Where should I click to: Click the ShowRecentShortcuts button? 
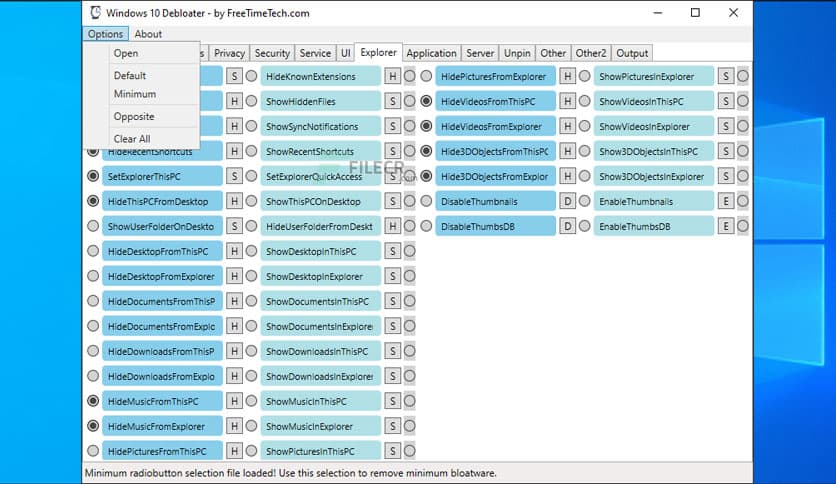click(x=320, y=151)
